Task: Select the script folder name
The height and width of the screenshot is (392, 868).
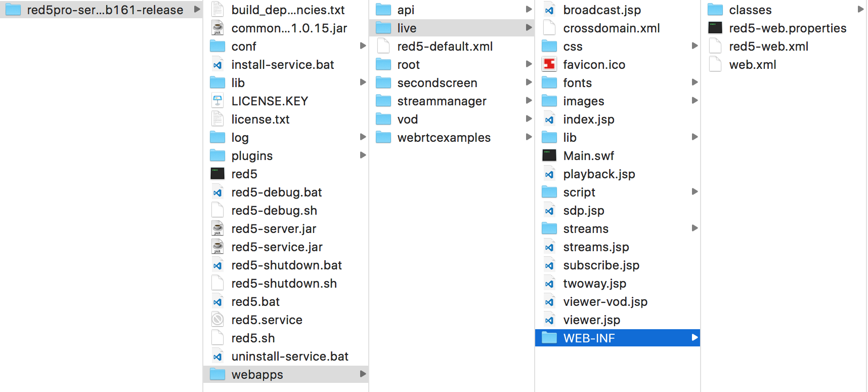Action: (x=579, y=192)
